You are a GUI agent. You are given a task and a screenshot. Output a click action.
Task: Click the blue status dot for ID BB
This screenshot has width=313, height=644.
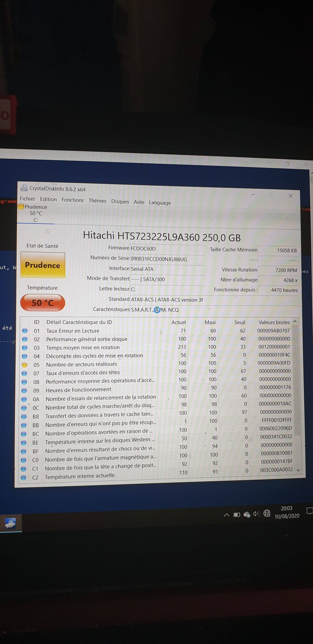[x=24, y=425]
